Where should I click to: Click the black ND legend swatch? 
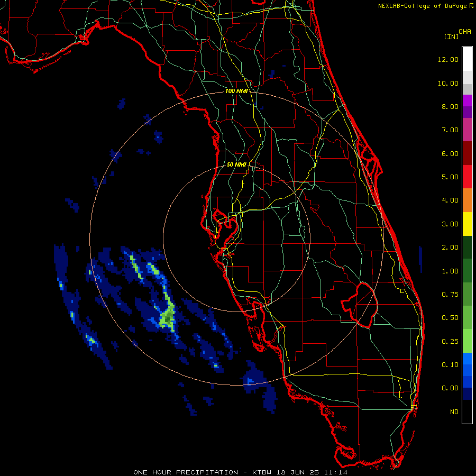tap(467, 411)
